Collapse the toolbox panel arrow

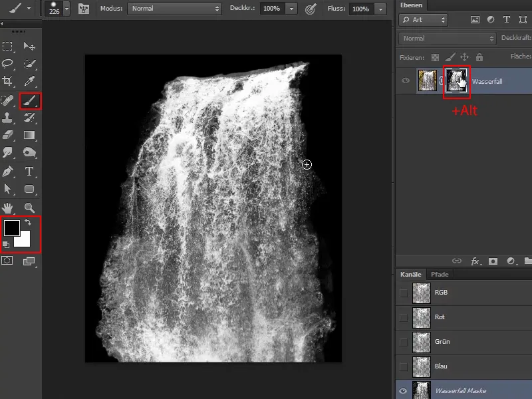[x=2, y=23]
